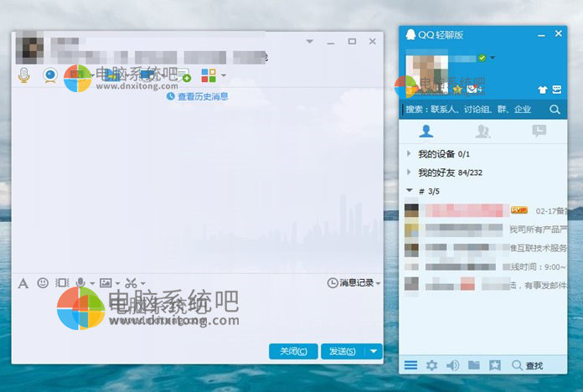Select contact with status 佳互联技术服务
Viewport: 583px width, 392px height.
click(485, 248)
